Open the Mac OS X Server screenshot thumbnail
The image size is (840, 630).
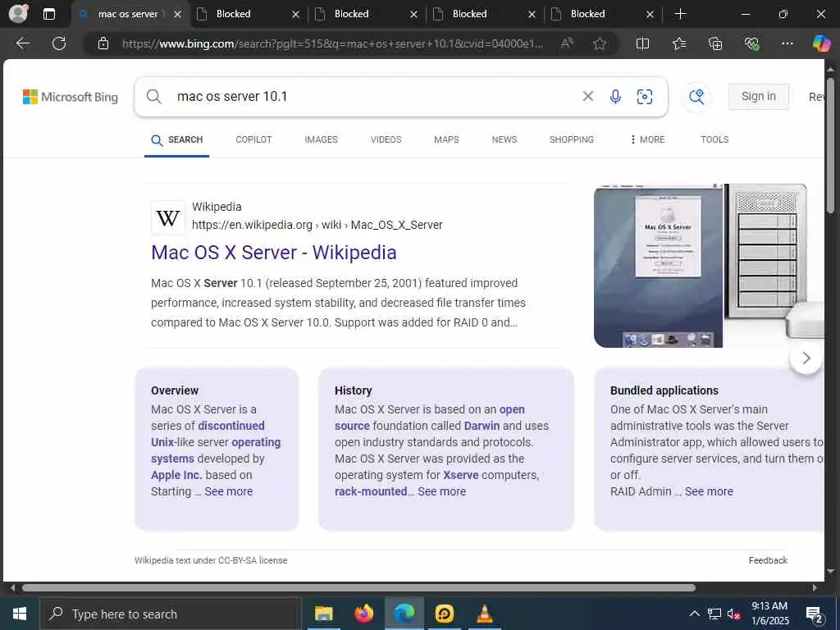pyautogui.click(x=658, y=266)
